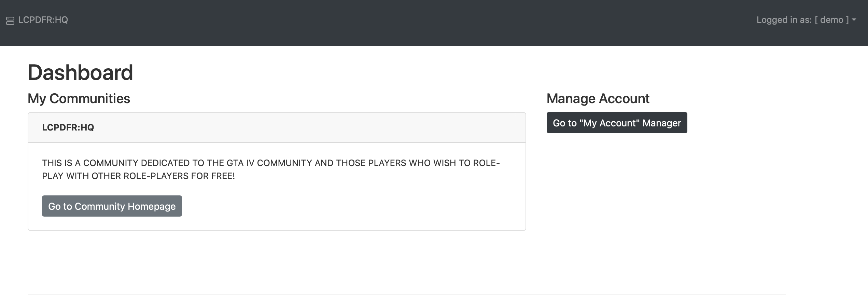Viewport: 868px width, 302px height.
Task: Click the word "Homepage" on the grey button
Action: coord(152,206)
